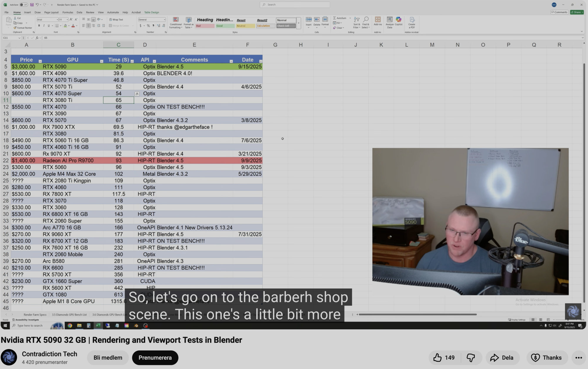588x369 pixels.
Task: Open the Formulas ribbon tab
Action: click(x=68, y=12)
